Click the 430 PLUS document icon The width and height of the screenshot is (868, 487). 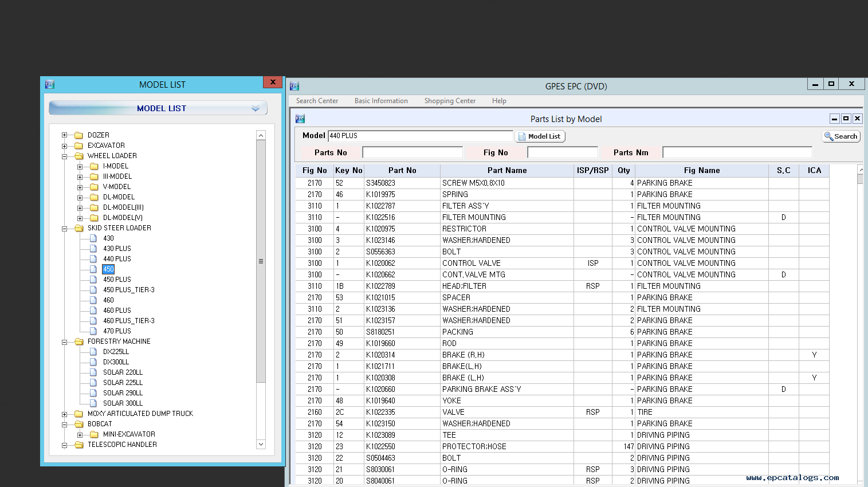(x=93, y=249)
